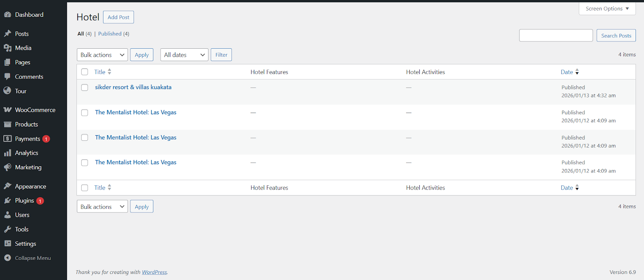Tick the select-all checkbox in the table footer
This screenshot has height=280, width=644.
(85, 188)
